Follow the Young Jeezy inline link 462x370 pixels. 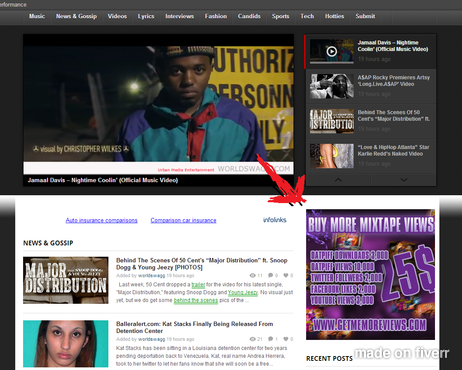[243, 293]
